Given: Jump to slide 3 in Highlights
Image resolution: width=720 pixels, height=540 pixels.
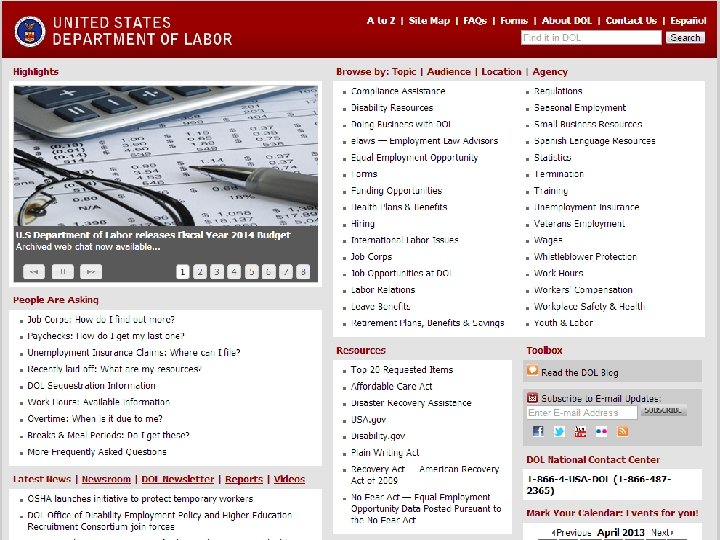Looking at the screenshot, I should [x=217, y=272].
